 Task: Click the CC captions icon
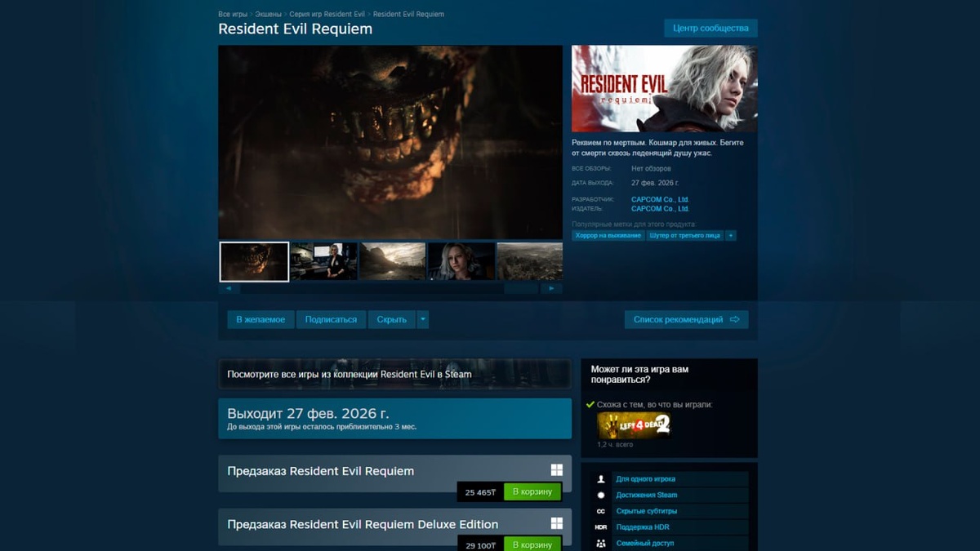tap(601, 511)
